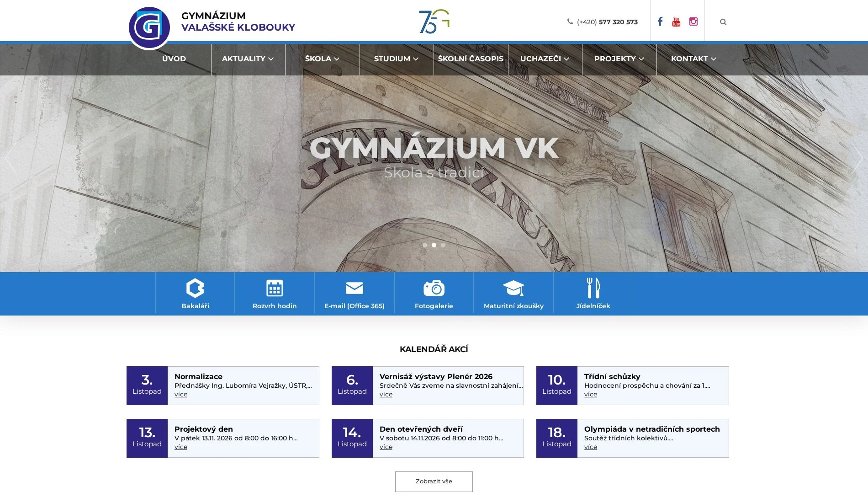The width and height of the screenshot is (868, 503).
Task: Open více link under Projektový den
Action: [181, 447]
